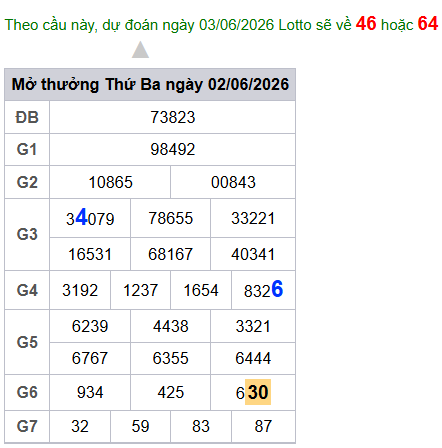The height and width of the screenshot is (448, 442).
Task: Select G7 number 32
Action: [80, 426]
